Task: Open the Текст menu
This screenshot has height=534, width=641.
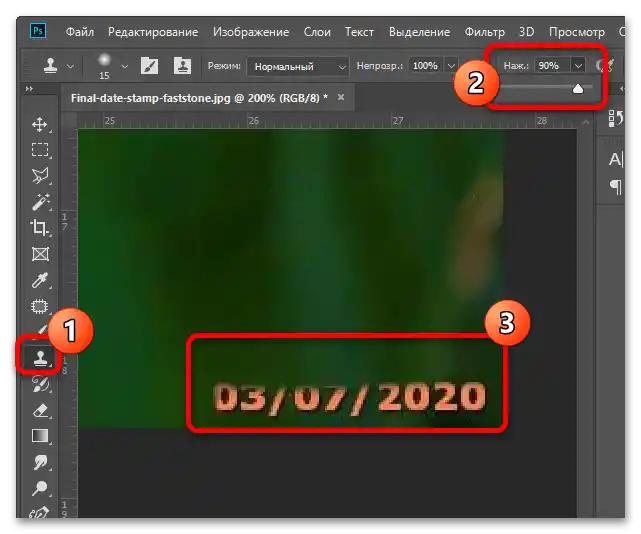Action: coord(359,32)
